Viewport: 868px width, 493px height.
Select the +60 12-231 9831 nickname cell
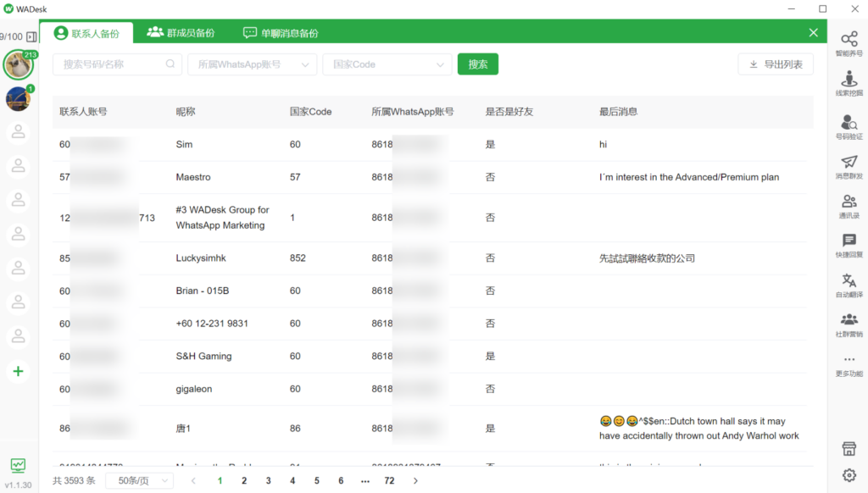212,323
